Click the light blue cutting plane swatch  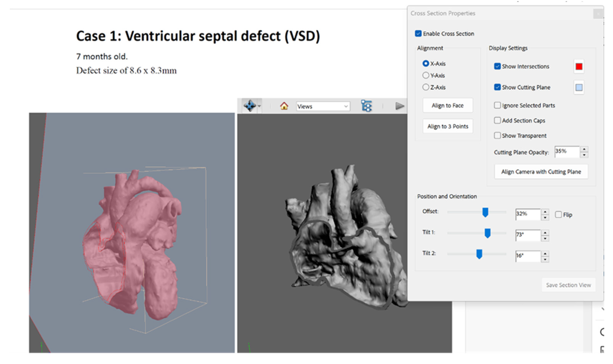click(x=579, y=87)
